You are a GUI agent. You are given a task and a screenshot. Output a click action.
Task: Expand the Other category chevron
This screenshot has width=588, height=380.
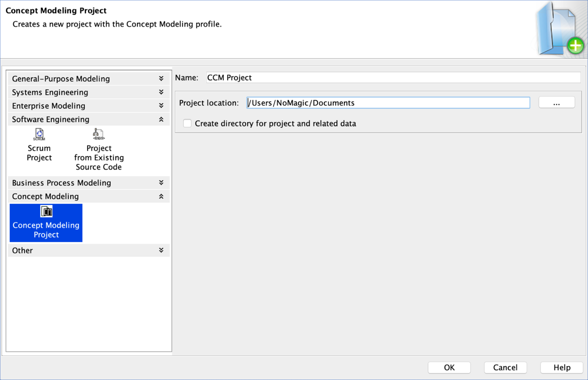pyautogui.click(x=161, y=250)
